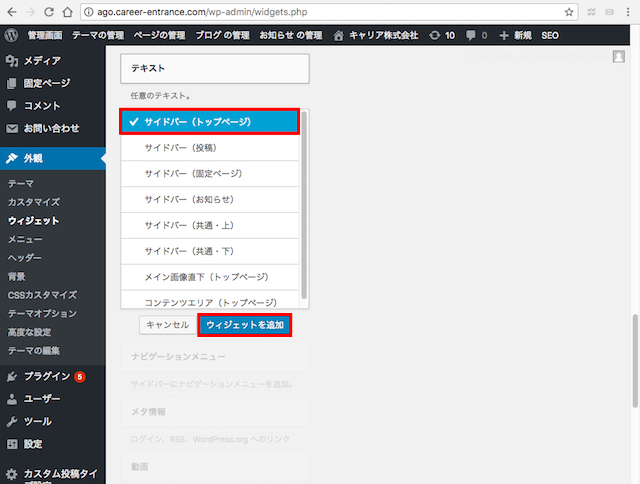
Task: Collapse the テキスト widget header
Action: [x=215, y=69]
